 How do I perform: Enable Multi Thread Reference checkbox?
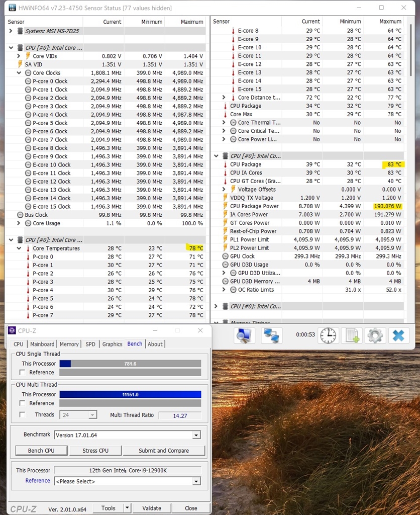point(22,403)
